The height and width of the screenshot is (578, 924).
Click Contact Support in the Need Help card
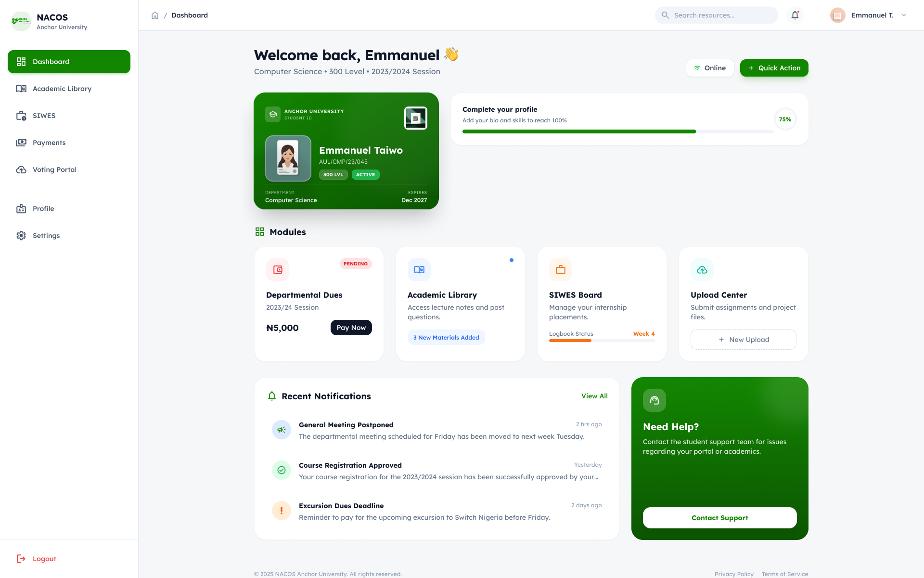pos(719,518)
